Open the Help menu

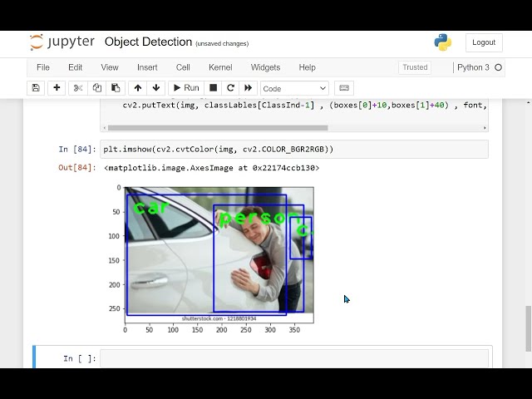[x=308, y=67]
